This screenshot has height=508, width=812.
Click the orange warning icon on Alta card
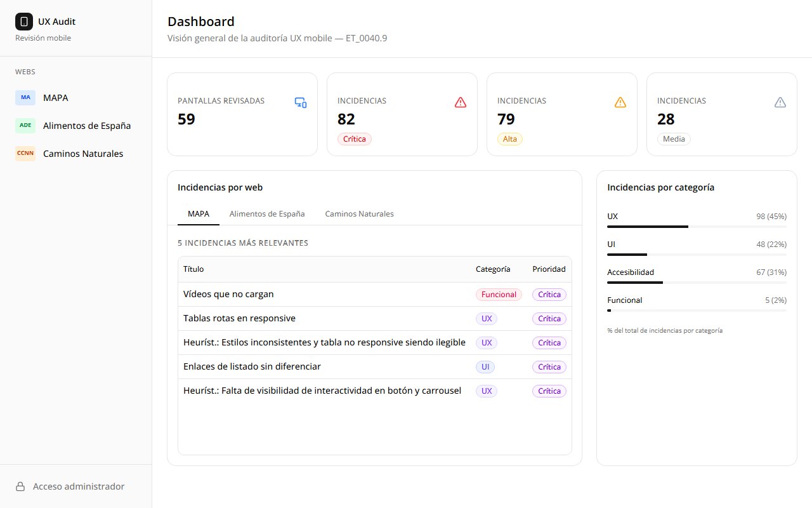tap(620, 102)
